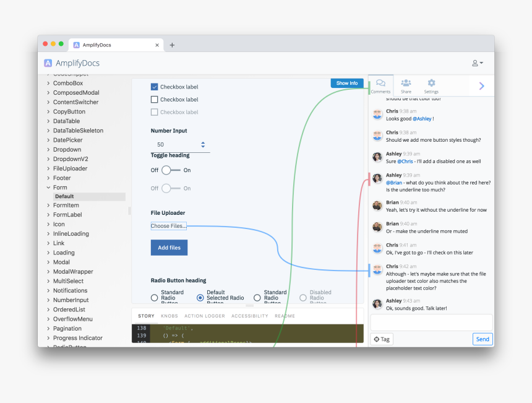Open the Action Logger tab
Viewport: 532px width, 403px height.
pos(205,316)
